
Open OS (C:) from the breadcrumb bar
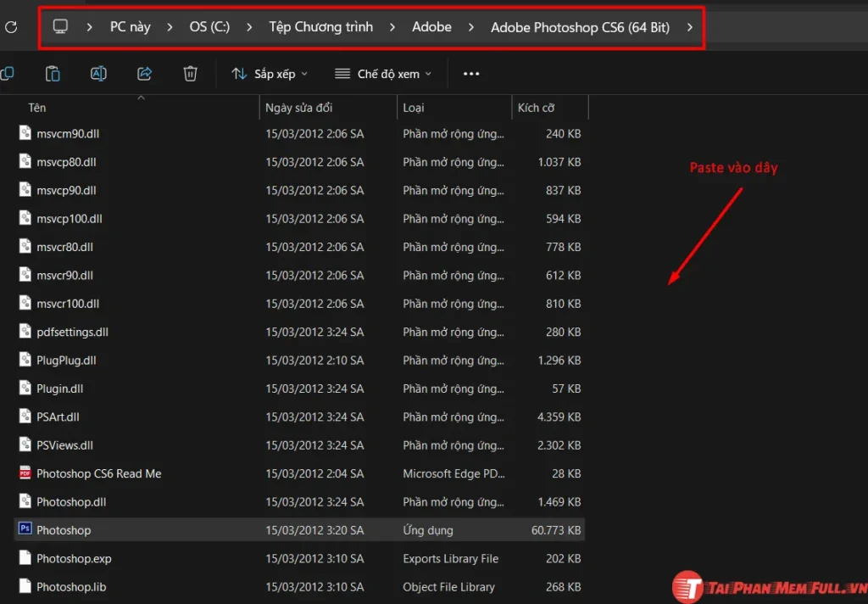click(x=209, y=26)
